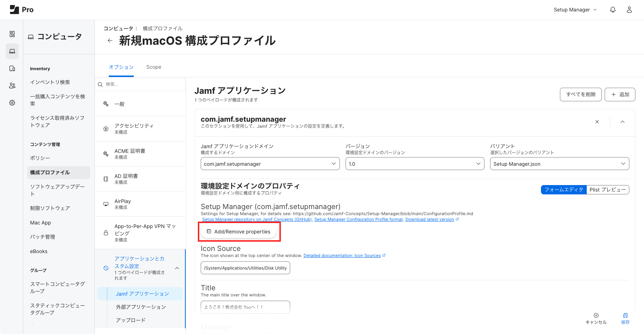This screenshot has width=644, height=334.
Task: Click the Download latest version link
Action: [x=429, y=219]
